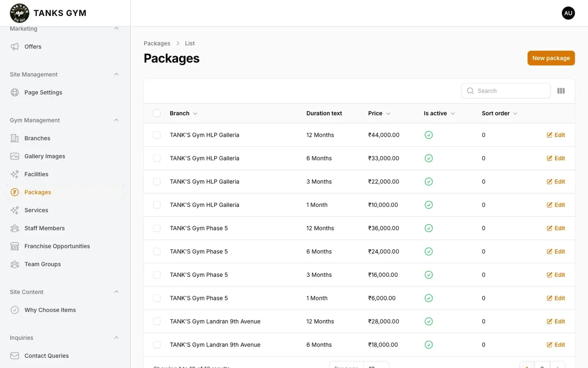Screen dimensions: 588x368
Task: Edit the HLP Galleria ₹10,000.00 package
Action: click(556, 205)
